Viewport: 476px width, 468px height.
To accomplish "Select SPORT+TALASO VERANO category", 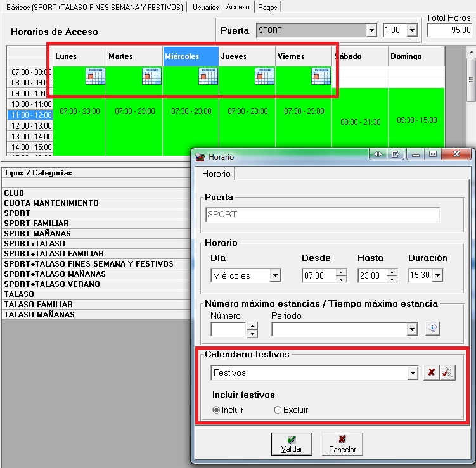I will 96,284.
